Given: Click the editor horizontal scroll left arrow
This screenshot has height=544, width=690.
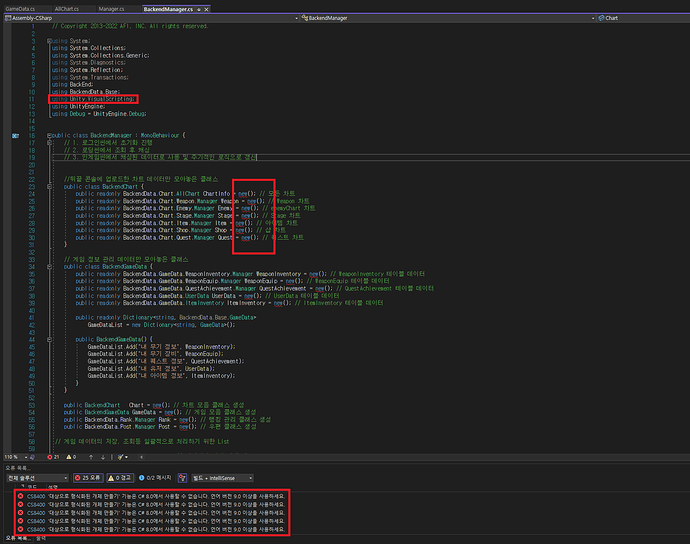Looking at the screenshot, I should (x=141, y=457).
